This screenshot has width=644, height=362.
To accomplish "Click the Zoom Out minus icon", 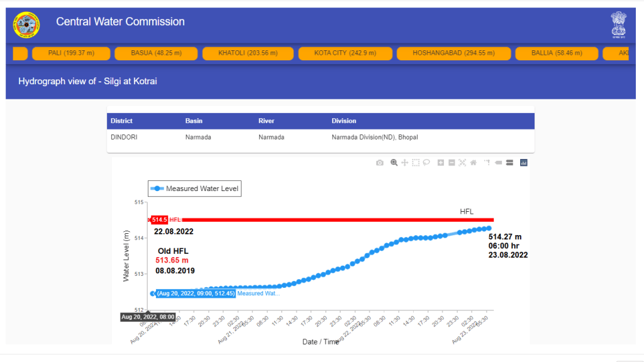I will coord(452,163).
